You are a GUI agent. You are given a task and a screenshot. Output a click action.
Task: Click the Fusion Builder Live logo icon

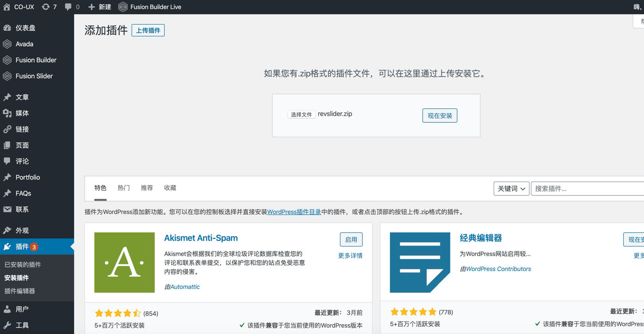tap(123, 7)
